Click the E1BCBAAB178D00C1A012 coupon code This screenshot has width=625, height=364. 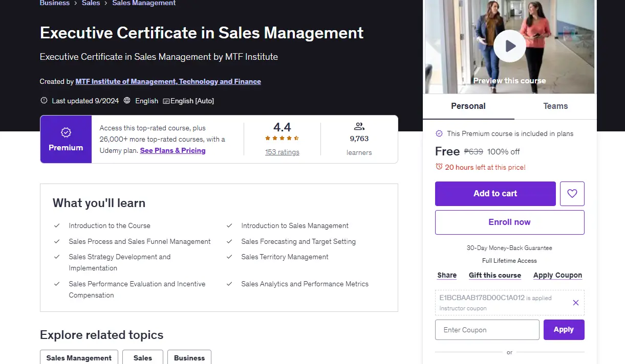point(482,298)
